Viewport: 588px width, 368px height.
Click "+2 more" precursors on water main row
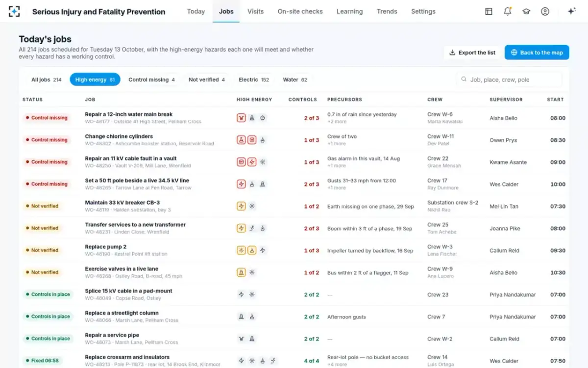point(337,122)
